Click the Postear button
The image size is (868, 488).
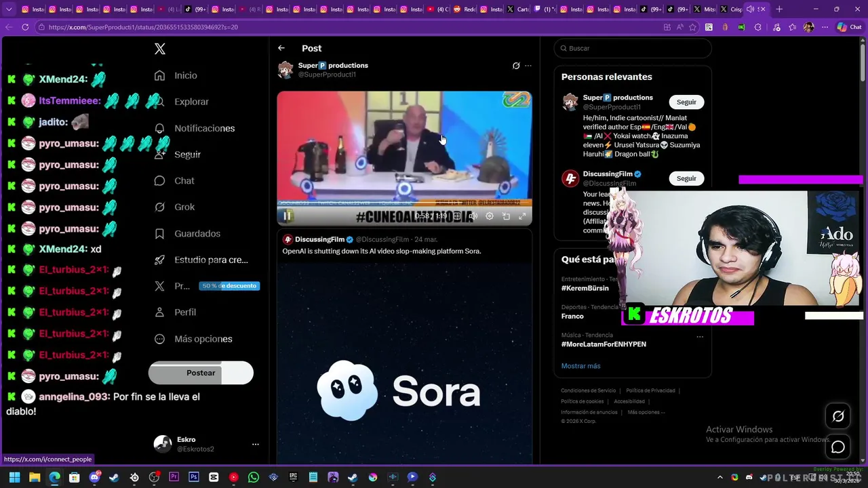(201, 373)
